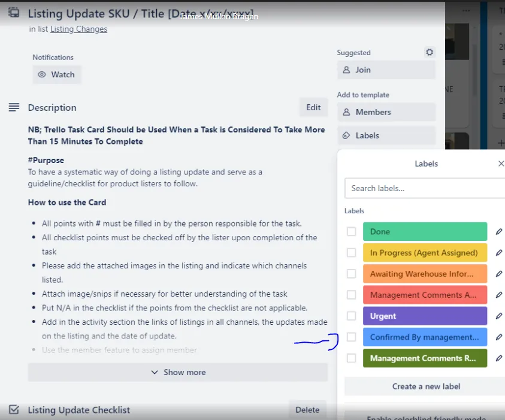Select the purple Urgent label
This screenshot has height=420, width=505.
(x=425, y=316)
